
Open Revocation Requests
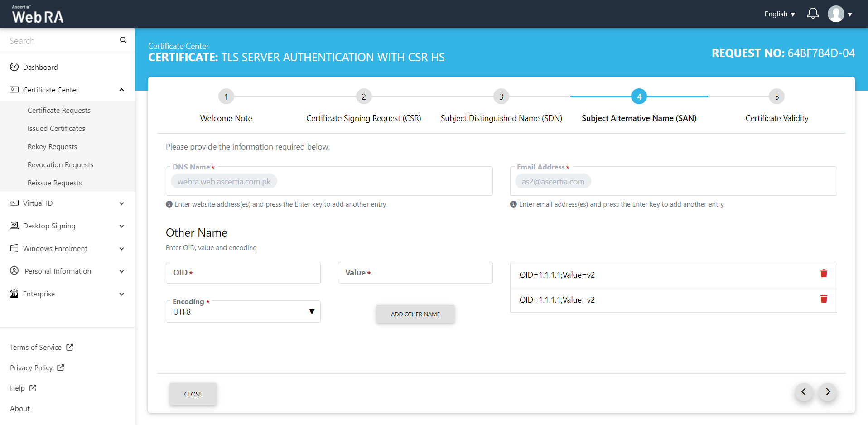click(60, 164)
